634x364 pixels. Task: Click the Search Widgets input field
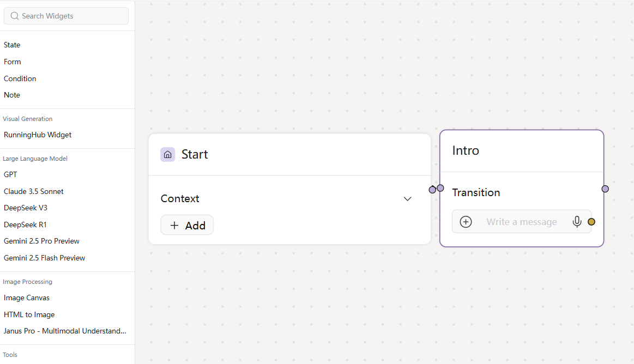coord(67,16)
